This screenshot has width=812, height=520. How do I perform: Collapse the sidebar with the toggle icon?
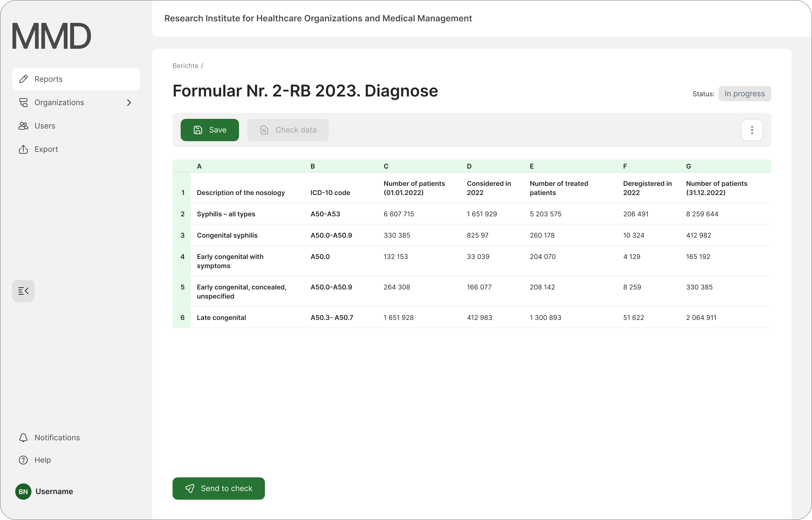click(x=23, y=291)
